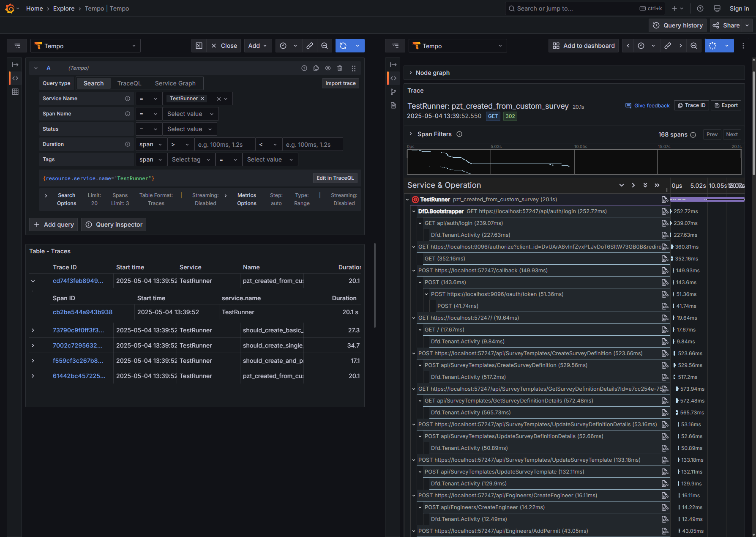Zoom out time range in right pane
The height and width of the screenshot is (537, 756).
(x=694, y=46)
